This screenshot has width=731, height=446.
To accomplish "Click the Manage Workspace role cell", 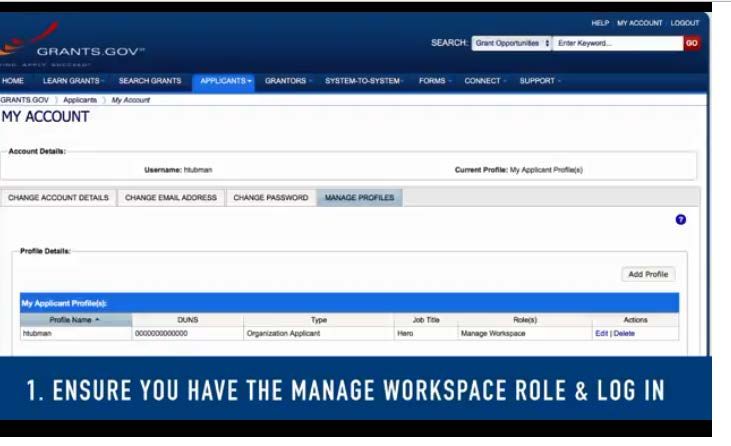I will point(525,333).
